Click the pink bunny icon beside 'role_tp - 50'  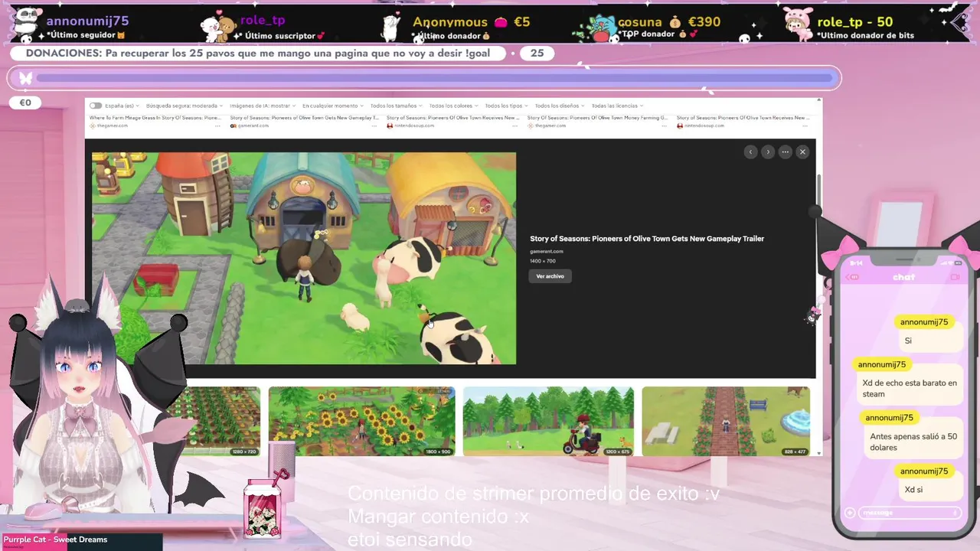pos(798,24)
